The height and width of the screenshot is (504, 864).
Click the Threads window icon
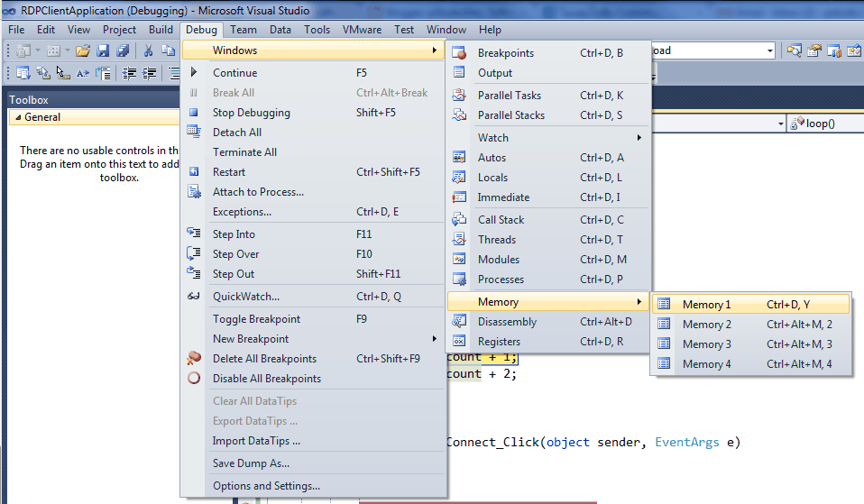tap(459, 239)
